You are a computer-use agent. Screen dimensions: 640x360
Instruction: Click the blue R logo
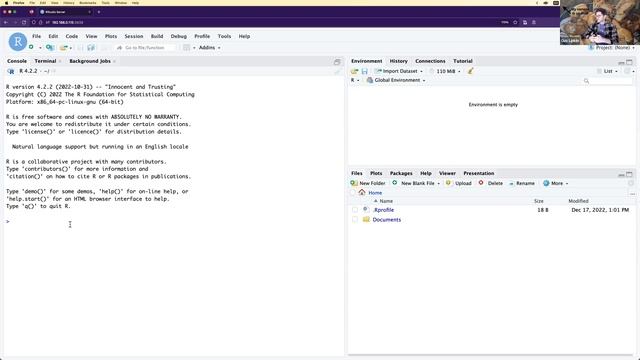click(18, 42)
